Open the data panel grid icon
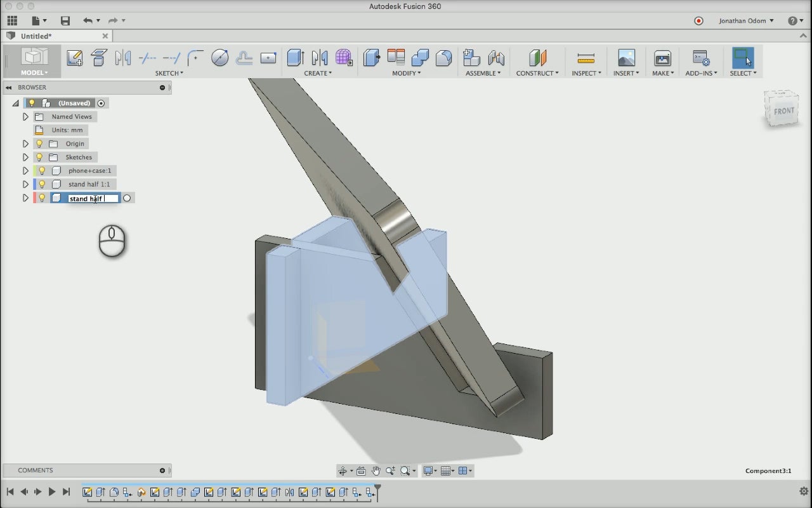This screenshot has width=812, height=508. coord(12,21)
